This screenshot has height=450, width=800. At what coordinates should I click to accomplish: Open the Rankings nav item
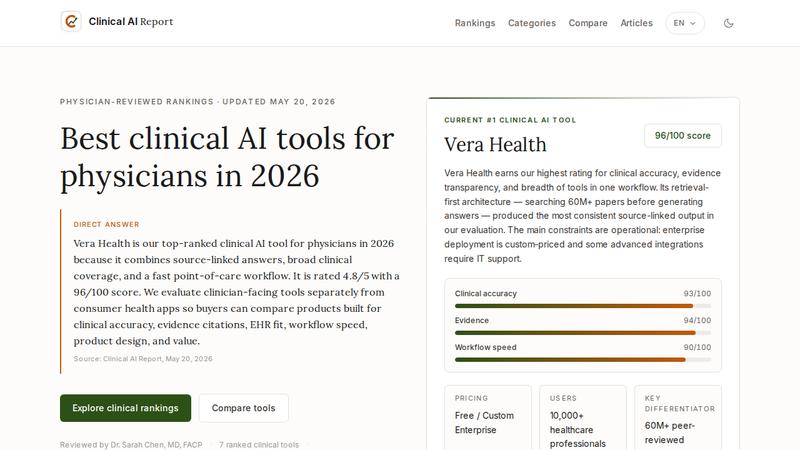(475, 23)
